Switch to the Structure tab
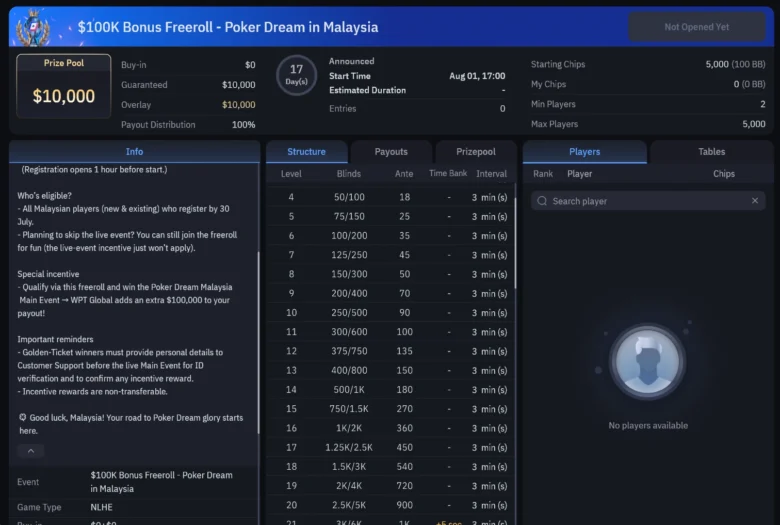This screenshot has width=780, height=525. coord(306,152)
